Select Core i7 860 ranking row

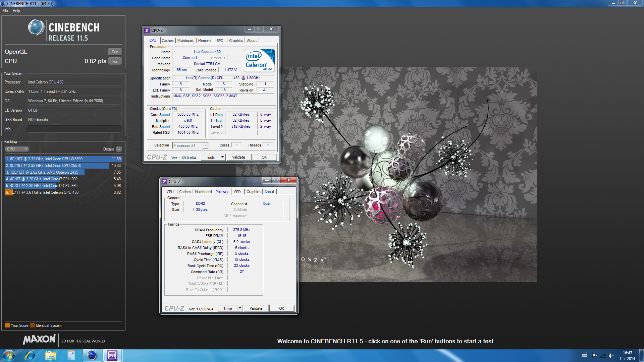(x=63, y=186)
